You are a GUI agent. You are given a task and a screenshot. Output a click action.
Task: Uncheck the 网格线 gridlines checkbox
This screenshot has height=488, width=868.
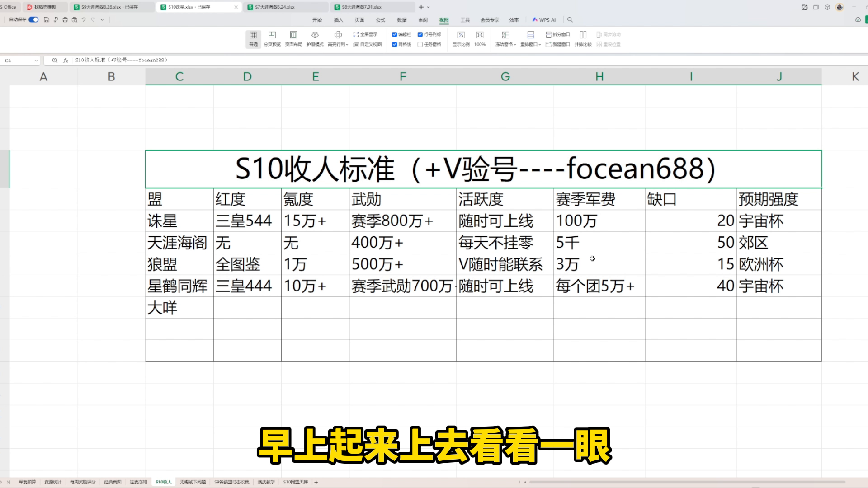[395, 44]
